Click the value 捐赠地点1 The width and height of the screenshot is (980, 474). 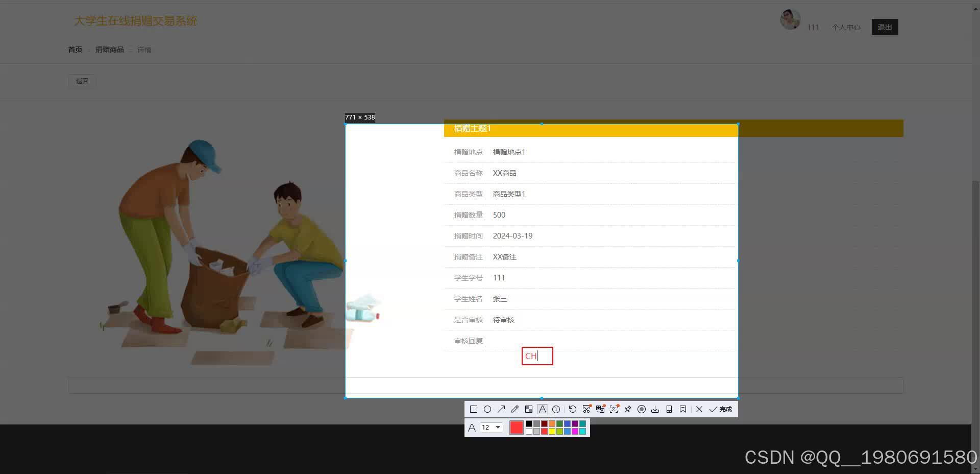(509, 152)
